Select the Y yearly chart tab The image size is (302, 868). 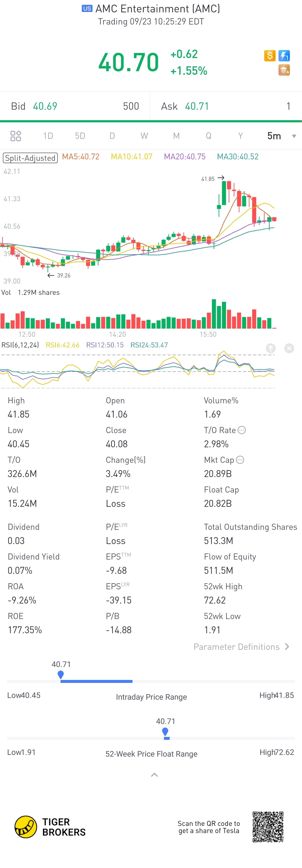point(240,136)
